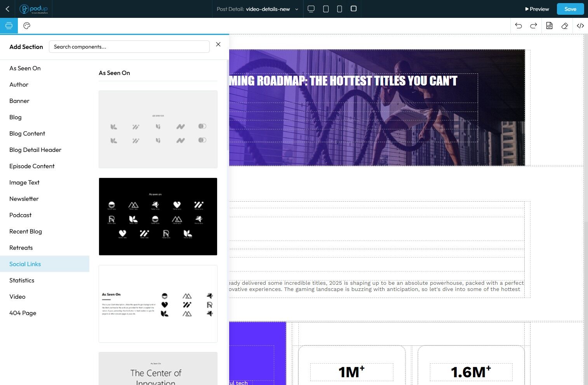Open the theme palette icon
Image resolution: width=588 pixels, height=385 pixels.
[x=27, y=26]
